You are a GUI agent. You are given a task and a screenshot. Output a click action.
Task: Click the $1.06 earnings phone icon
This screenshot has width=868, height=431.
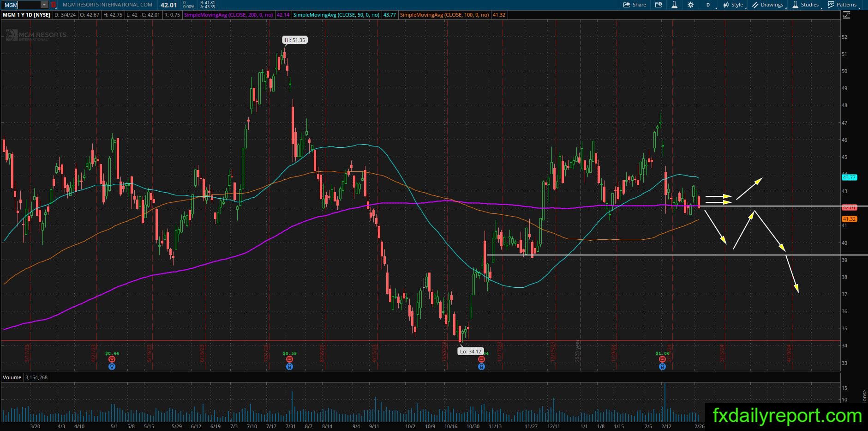click(x=663, y=359)
